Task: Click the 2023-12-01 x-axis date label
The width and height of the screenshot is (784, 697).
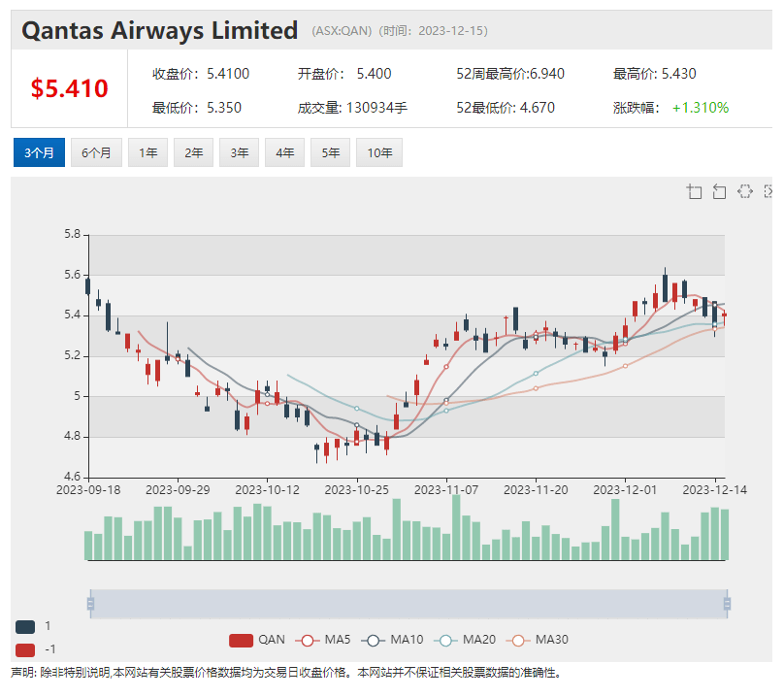Action: pos(625,490)
